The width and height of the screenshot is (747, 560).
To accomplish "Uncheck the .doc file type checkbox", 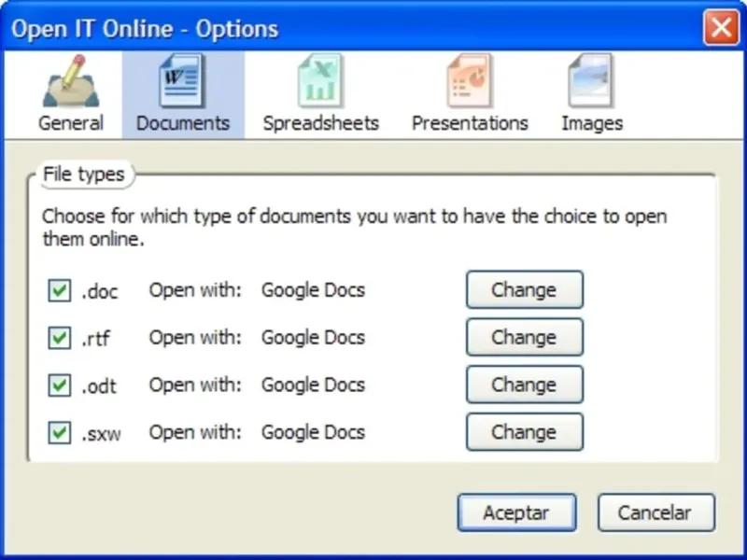I will tap(60, 291).
